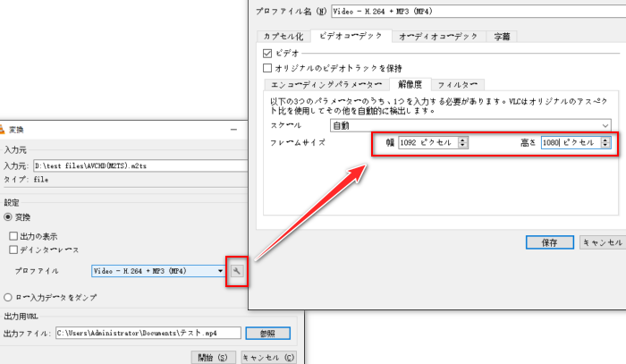
Task: Click 開始 (S) button
Action: (213, 357)
